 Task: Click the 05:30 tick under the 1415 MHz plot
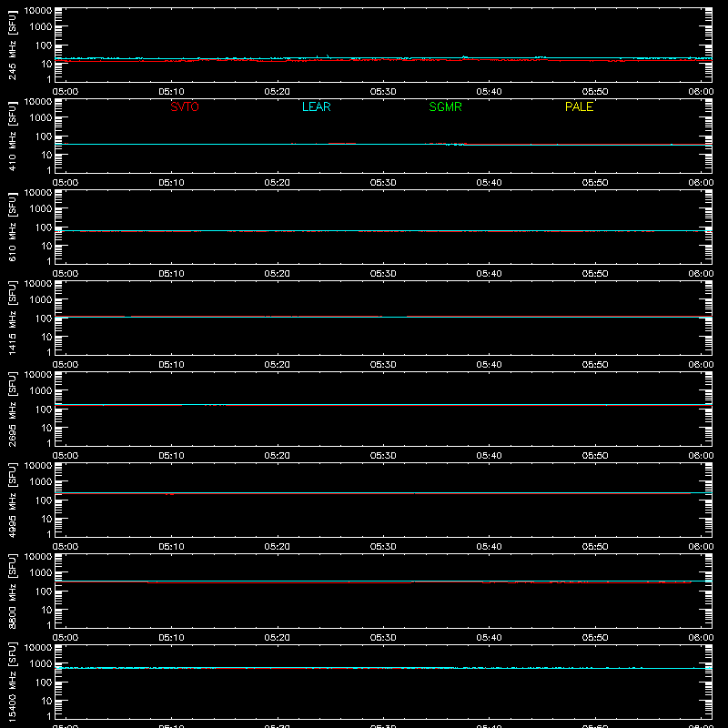pyautogui.click(x=383, y=365)
